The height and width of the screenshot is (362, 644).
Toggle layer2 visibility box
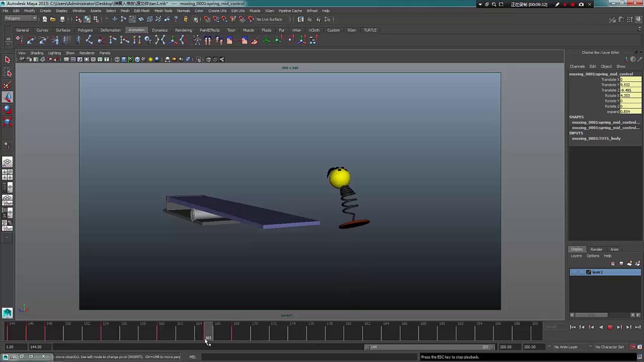(574, 272)
